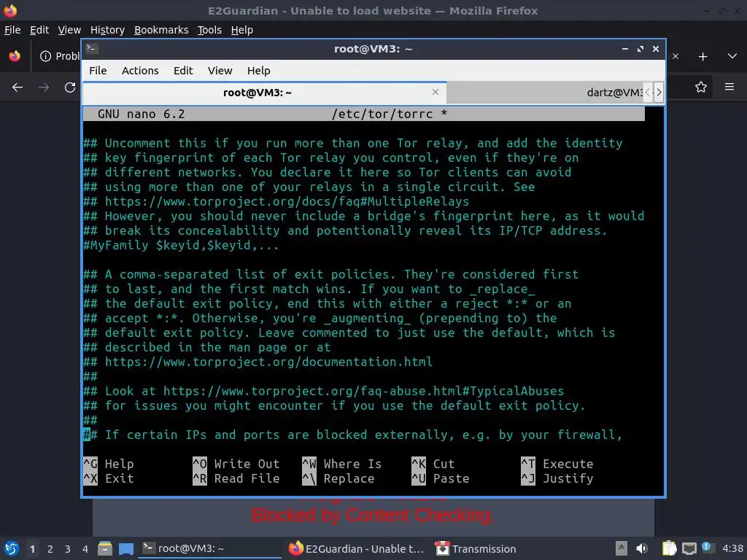Click the ^K Cut shortcut label
The height and width of the screenshot is (560, 747).
coord(433,464)
